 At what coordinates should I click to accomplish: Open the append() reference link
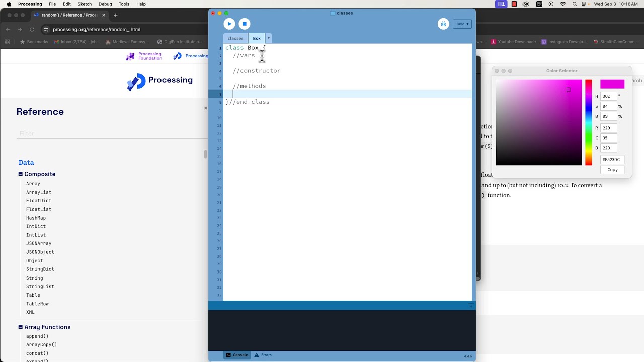pos(37,336)
